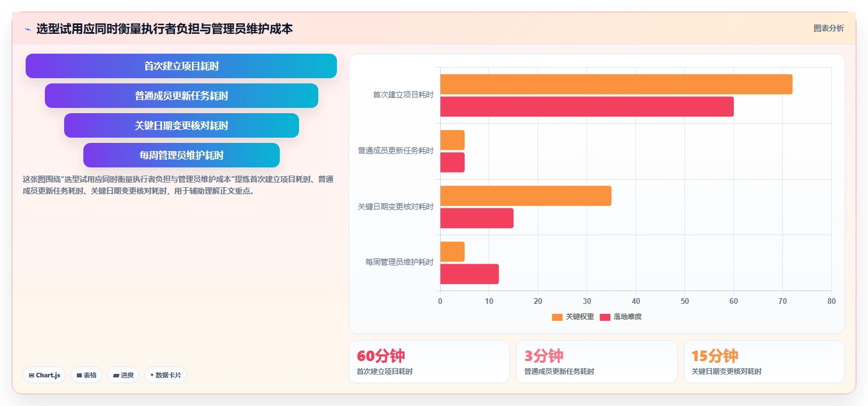
Task: Click 关键日期变更核对耗时 caption under 15分钟
Action: click(726, 372)
